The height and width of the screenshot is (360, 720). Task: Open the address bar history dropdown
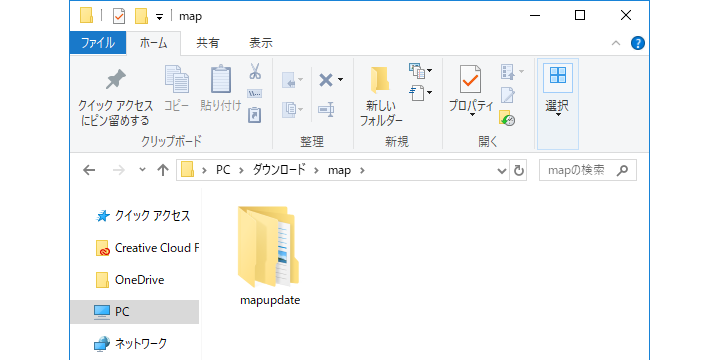[x=502, y=171]
